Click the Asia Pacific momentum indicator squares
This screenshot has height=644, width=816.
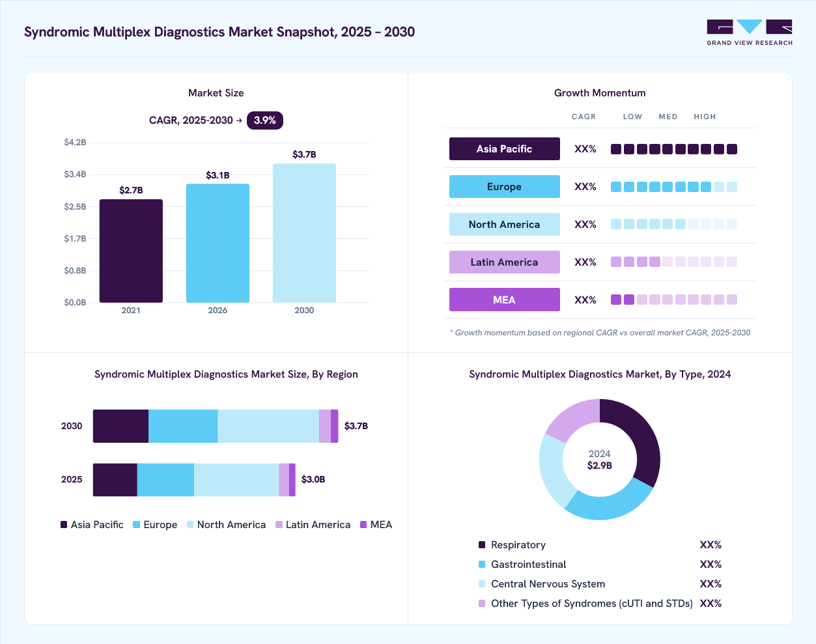(x=674, y=149)
